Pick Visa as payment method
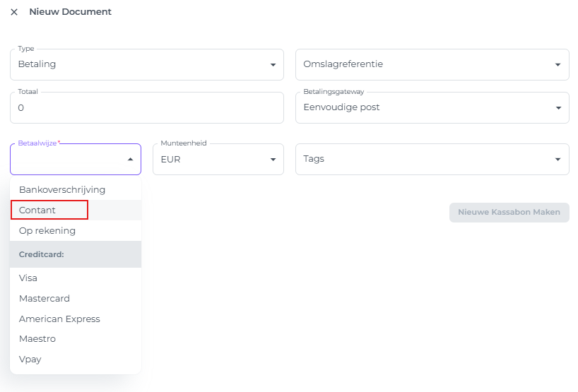This screenshot has width=578, height=392. [28, 278]
